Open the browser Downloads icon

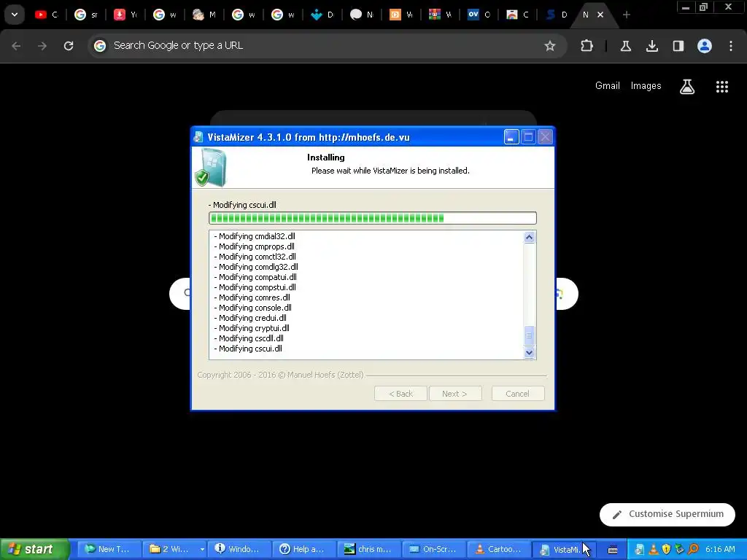(x=651, y=46)
